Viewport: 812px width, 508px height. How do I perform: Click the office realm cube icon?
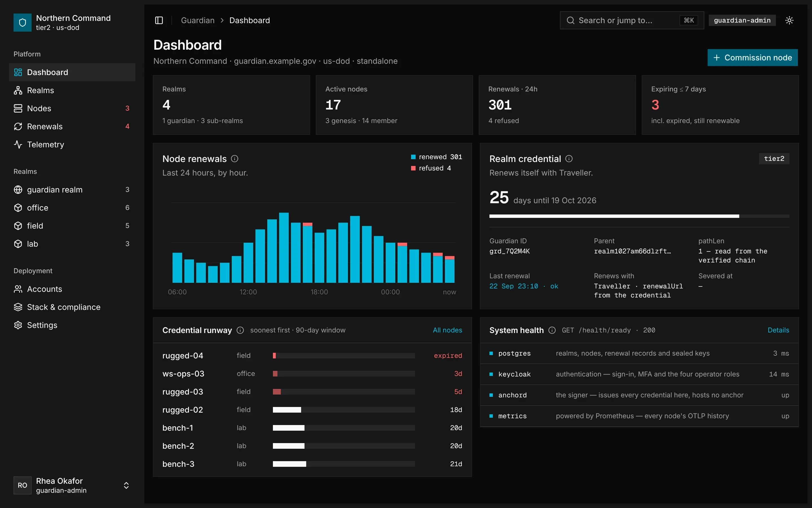[x=18, y=208]
